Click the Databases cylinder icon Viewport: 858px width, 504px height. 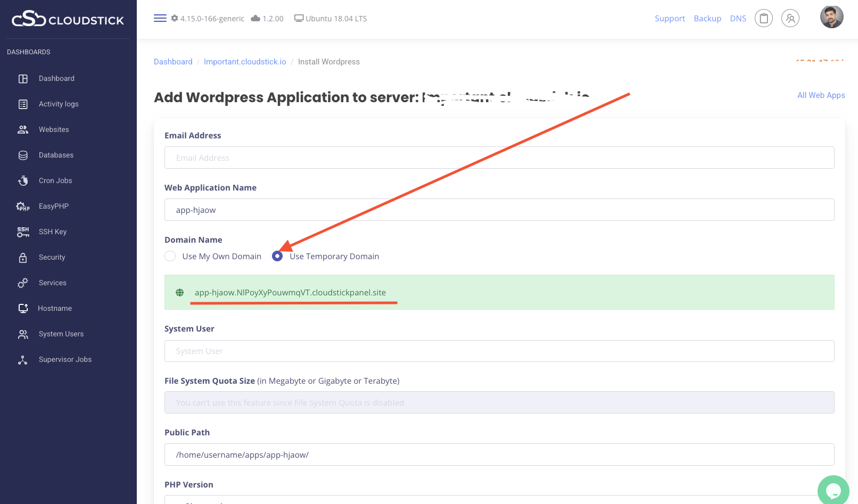23,155
